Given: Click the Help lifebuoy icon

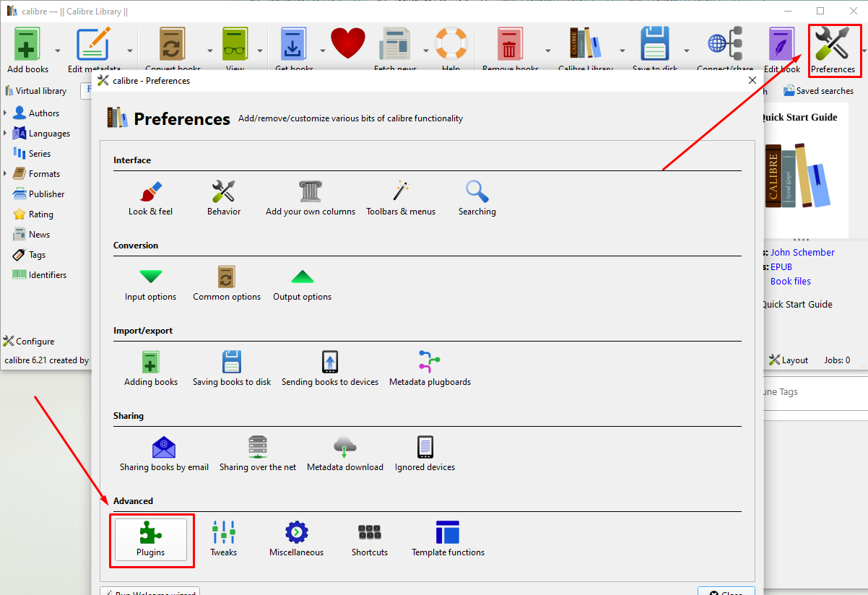Looking at the screenshot, I should (x=451, y=45).
